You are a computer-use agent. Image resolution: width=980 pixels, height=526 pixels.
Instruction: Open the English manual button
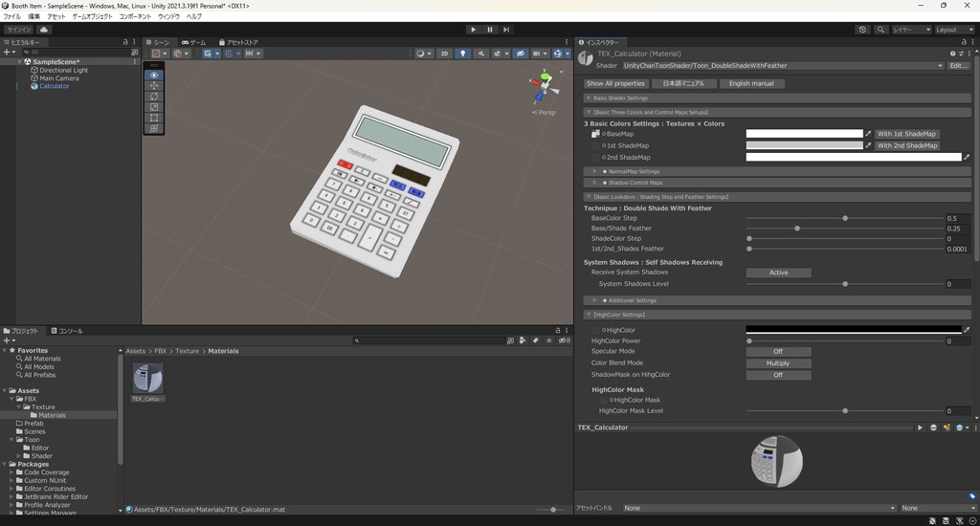point(751,84)
